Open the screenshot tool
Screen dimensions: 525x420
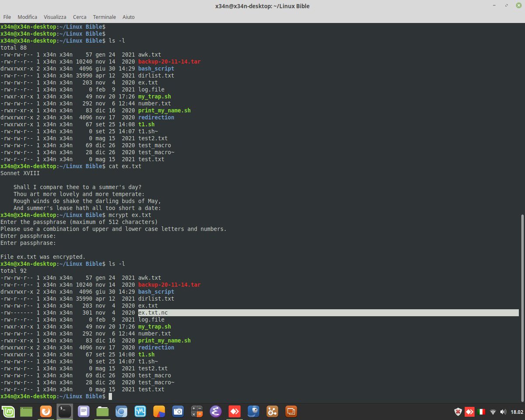pos(178,411)
